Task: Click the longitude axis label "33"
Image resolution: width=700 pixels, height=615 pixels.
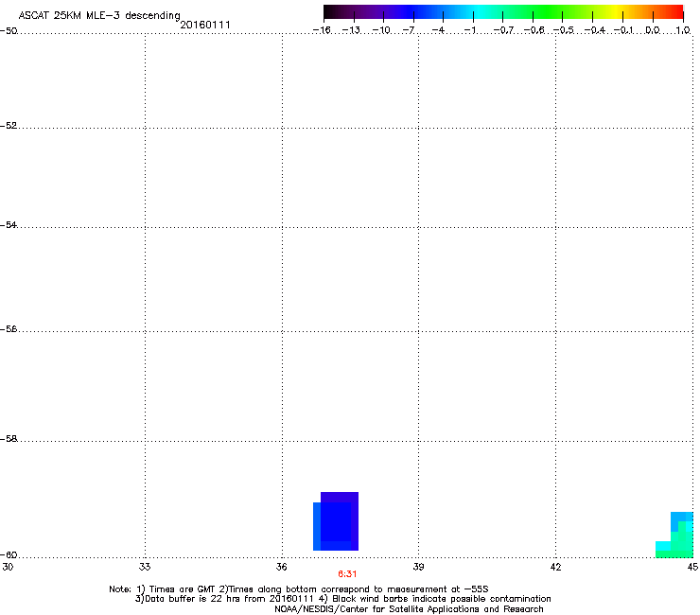Action: (x=145, y=567)
